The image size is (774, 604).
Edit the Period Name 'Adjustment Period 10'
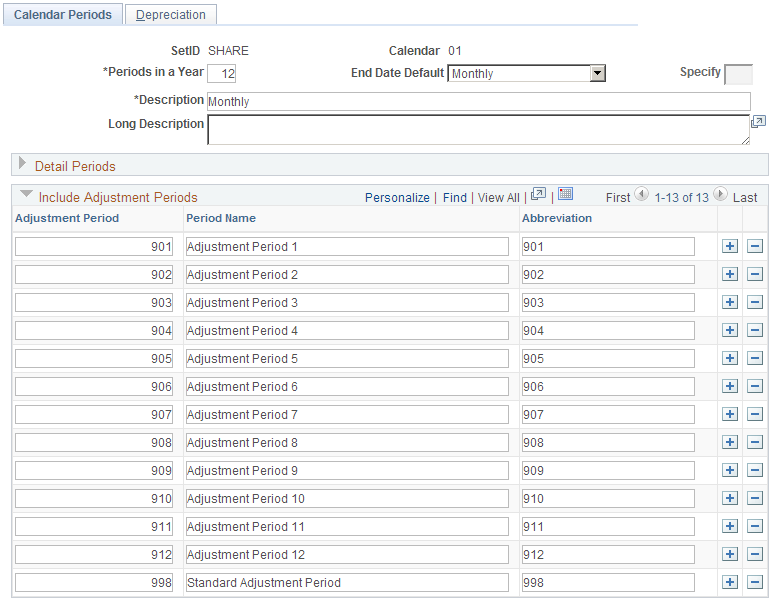click(347, 498)
